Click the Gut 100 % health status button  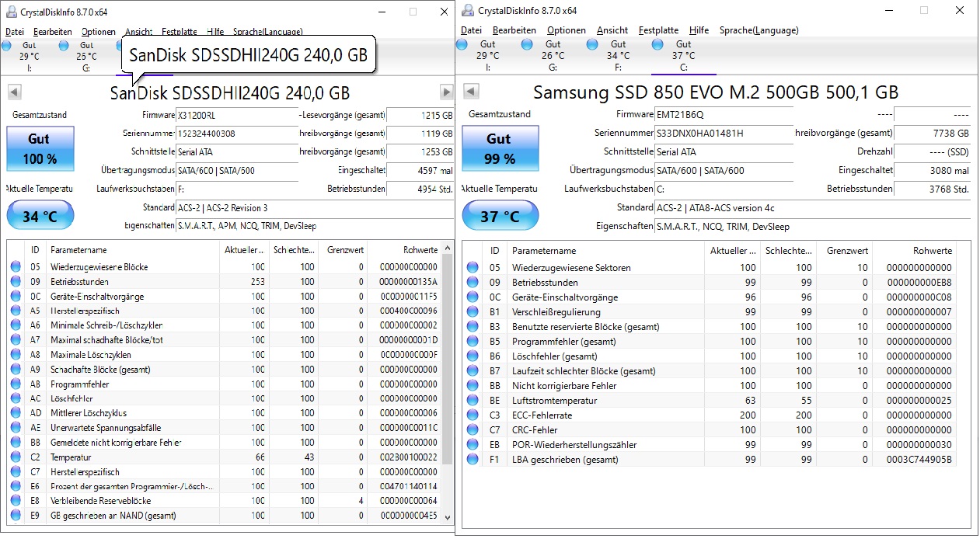click(x=40, y=149)
